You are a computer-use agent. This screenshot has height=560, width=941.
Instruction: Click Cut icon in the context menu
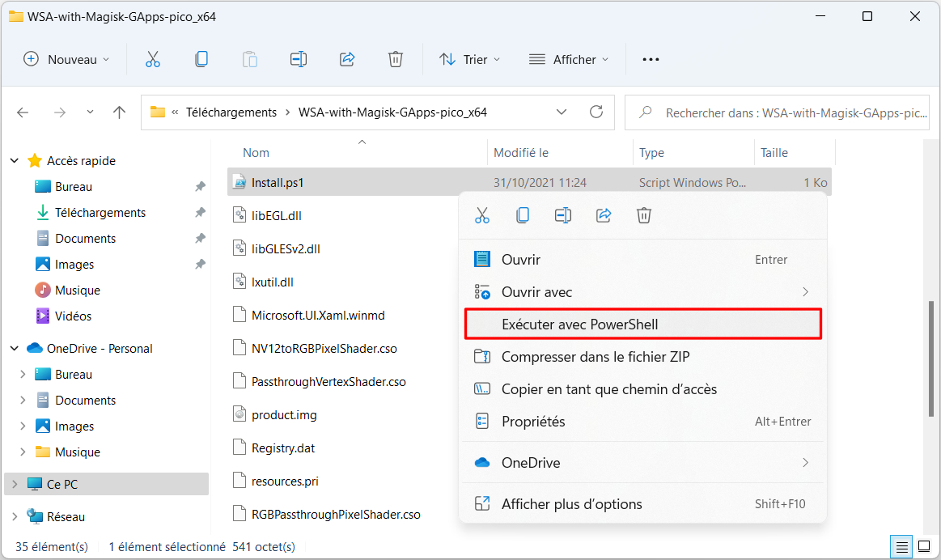tap(482, 215)
